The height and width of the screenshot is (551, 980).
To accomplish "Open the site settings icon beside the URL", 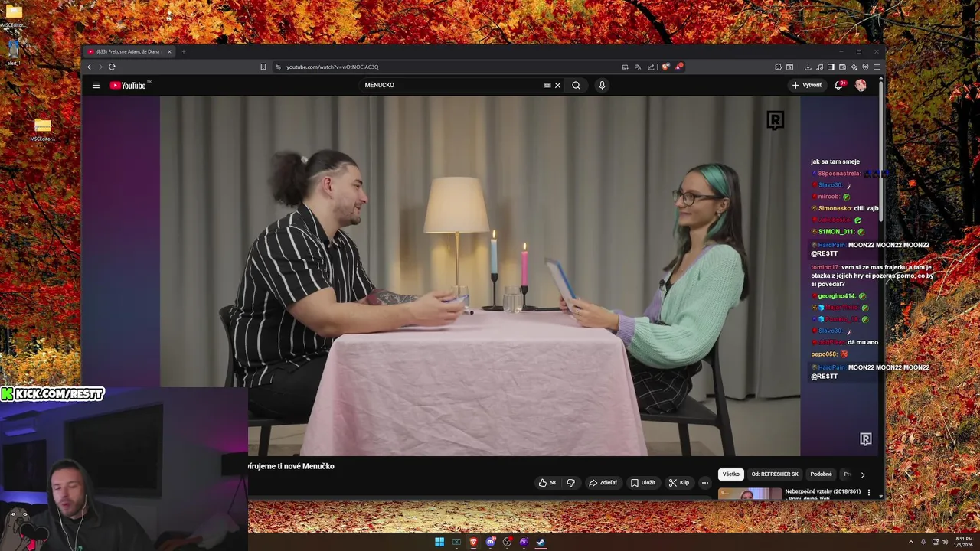I will pyautogui.click(x=278, y=67).
